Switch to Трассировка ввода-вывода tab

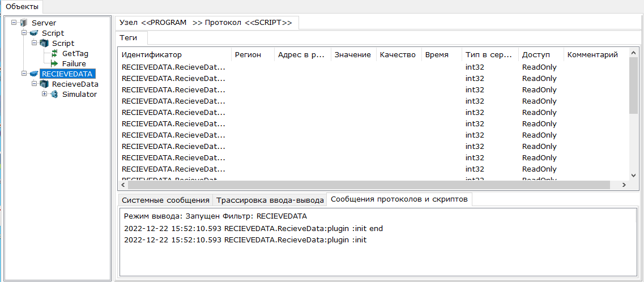tap(270, 200)
